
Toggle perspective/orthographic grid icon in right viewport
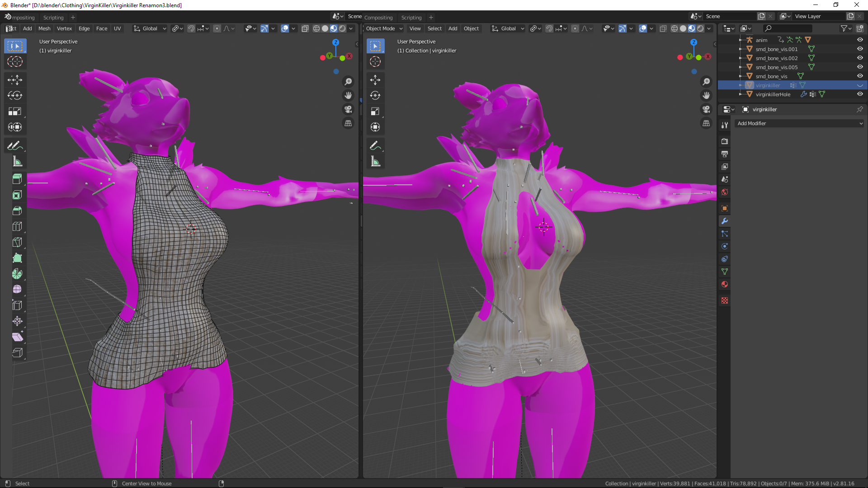point(706,123)
